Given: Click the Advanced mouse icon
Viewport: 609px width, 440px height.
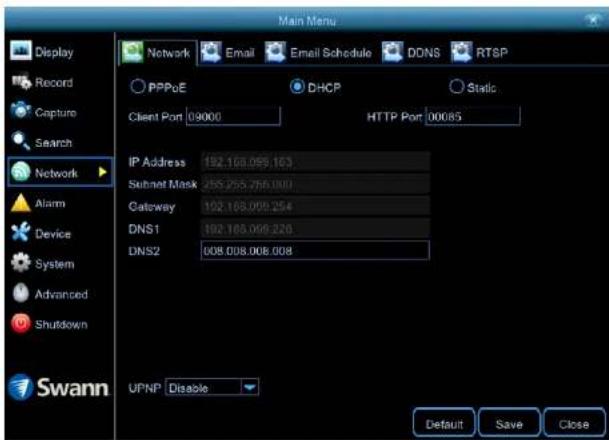Looking at the screenshot, I should point(21,293).
